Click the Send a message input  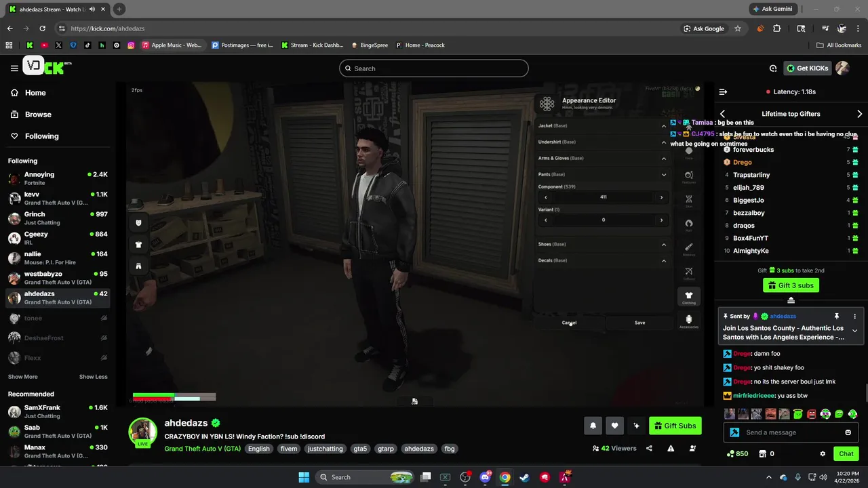coord(790,432)
